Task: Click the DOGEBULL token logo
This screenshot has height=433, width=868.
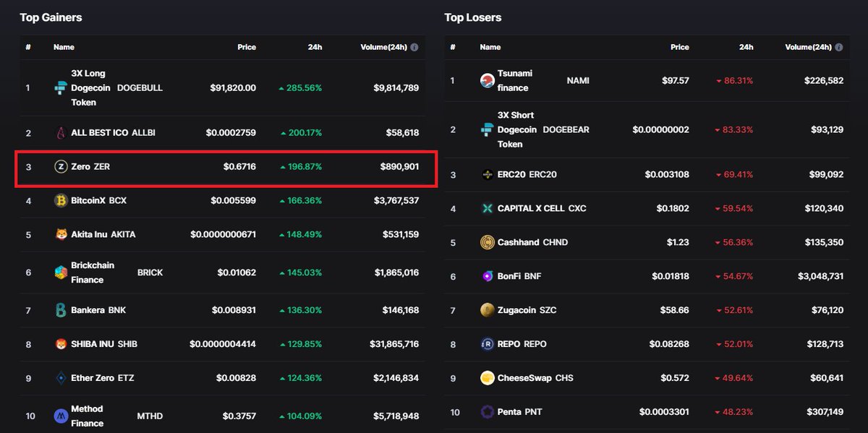Action: click(x=59, y=87)
